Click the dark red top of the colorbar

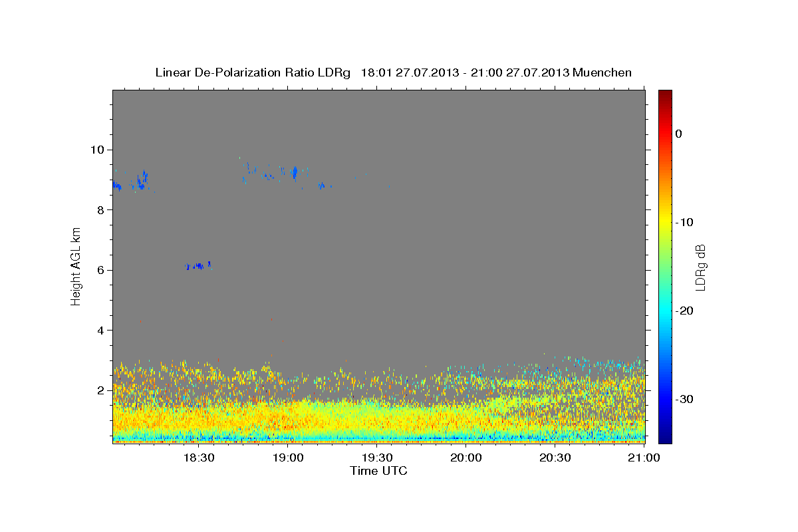665,96
